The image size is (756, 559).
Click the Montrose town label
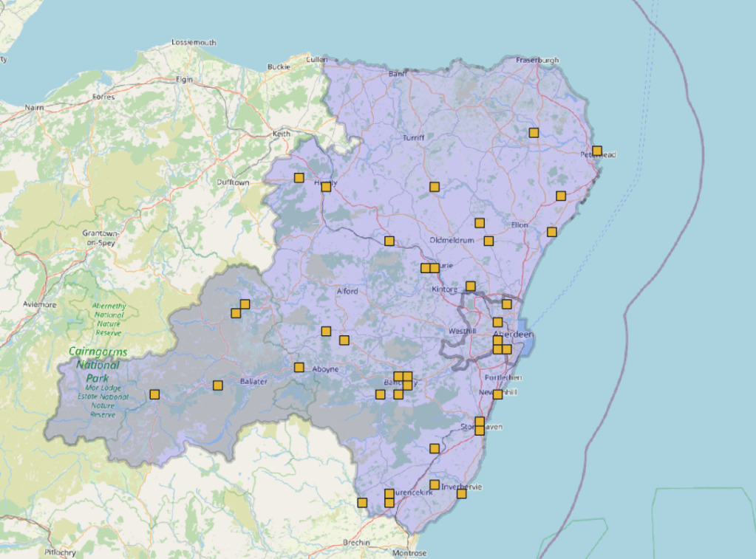409,553
